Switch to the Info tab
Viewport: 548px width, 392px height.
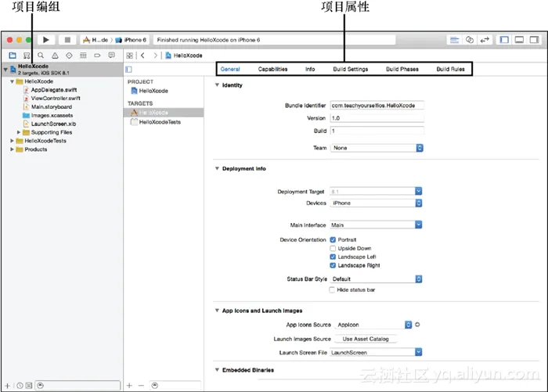click(310, 69)
